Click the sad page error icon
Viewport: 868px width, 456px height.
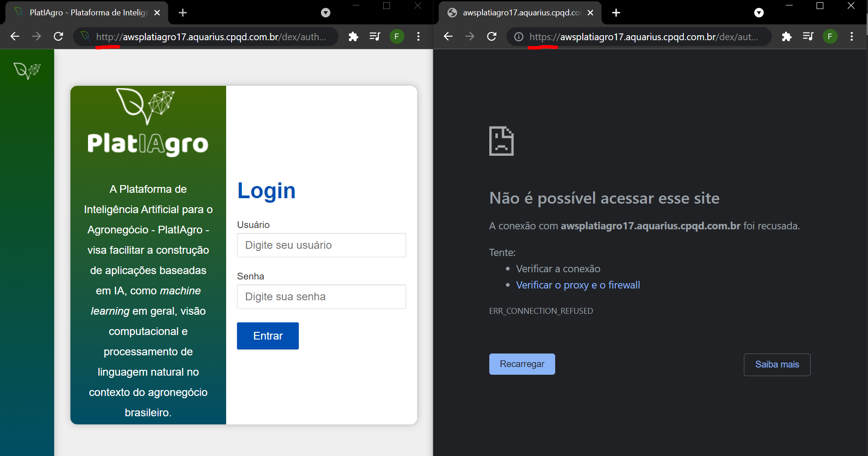click(501, 141)
